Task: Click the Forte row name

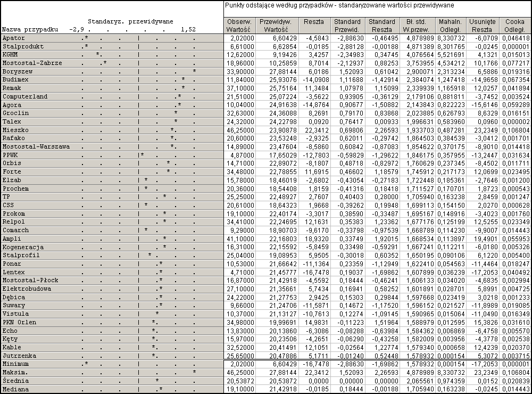Action: (12, 172)
